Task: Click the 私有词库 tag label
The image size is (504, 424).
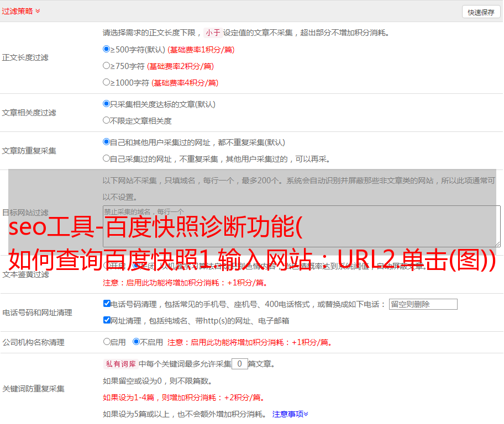Action: [119, 364]
